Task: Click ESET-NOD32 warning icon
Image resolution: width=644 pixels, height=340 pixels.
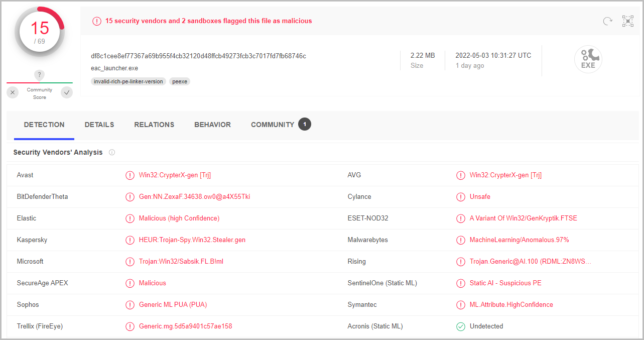Action: (461, 218)
